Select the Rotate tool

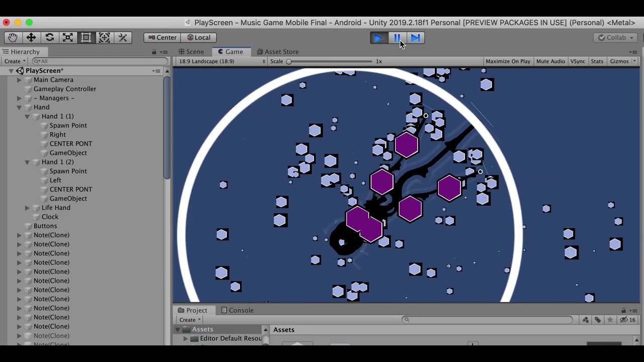49,38
